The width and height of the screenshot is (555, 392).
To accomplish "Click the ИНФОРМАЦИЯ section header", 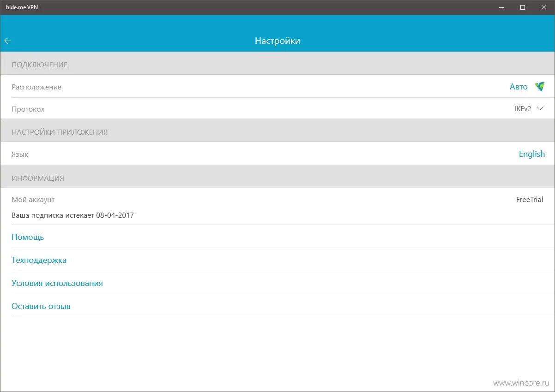I will pos(38,178).
